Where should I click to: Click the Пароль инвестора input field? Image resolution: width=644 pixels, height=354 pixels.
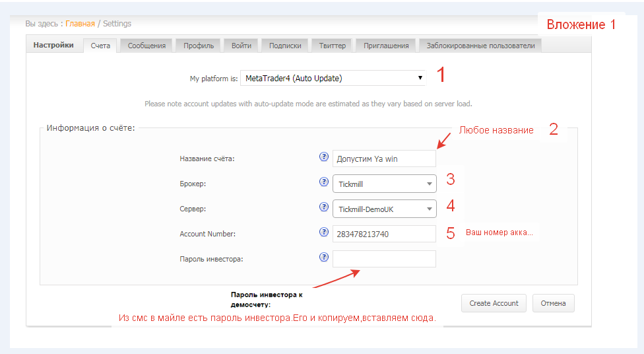(384, 259)
